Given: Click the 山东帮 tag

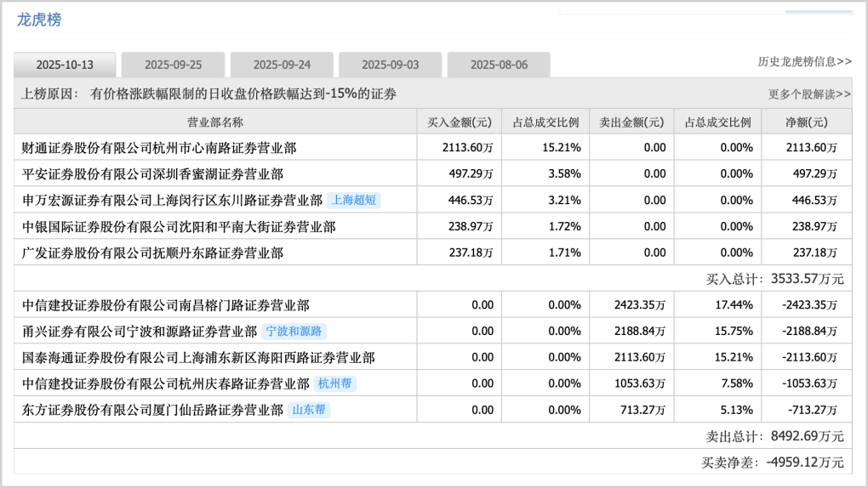Looking at the screenshot, I should coord(308,410).
